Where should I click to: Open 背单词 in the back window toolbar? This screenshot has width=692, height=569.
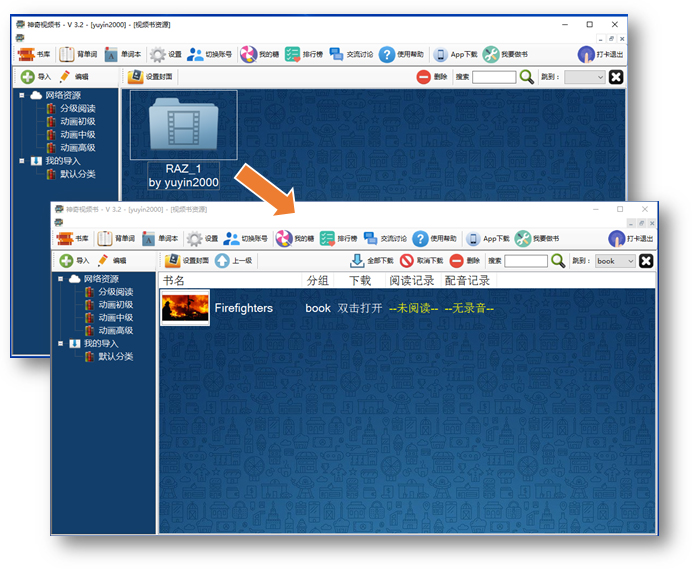(x=78, y=54)
